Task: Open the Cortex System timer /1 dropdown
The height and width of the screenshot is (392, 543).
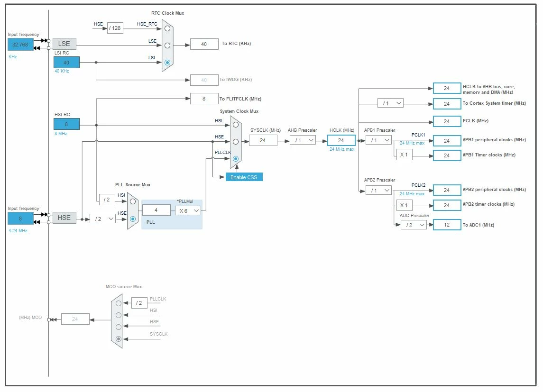Action: pyautogui.click(x=390, y=103)
